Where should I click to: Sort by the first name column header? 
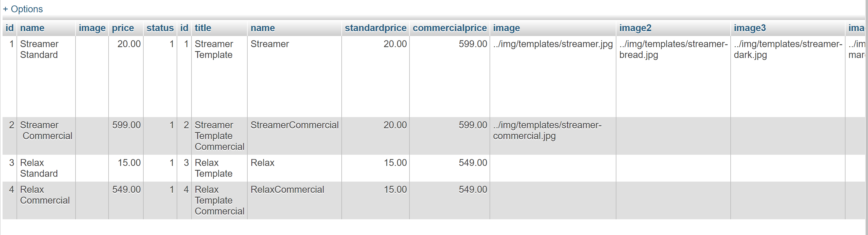pyautogui.click(x=32, y=28)
